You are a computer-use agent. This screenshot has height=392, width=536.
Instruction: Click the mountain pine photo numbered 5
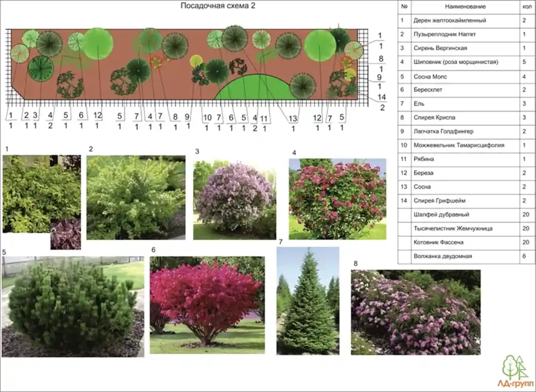(72, 307)
